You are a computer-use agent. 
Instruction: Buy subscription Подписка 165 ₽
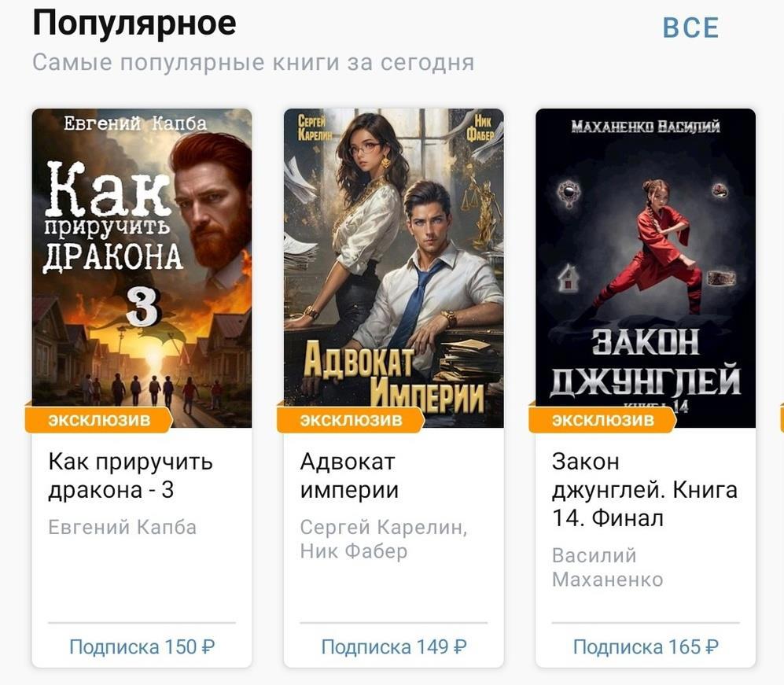[646, 647]
